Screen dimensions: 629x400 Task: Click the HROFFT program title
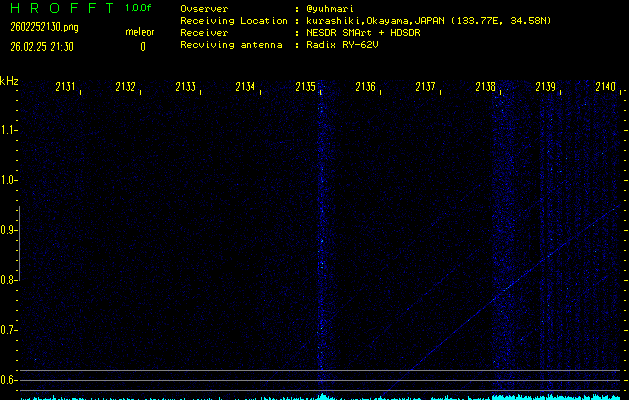(x=58, y=8)
